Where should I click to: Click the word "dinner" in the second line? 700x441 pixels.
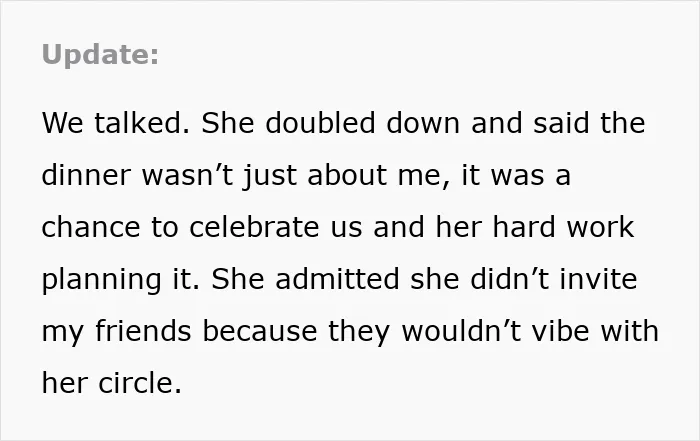tap(86, 175)
